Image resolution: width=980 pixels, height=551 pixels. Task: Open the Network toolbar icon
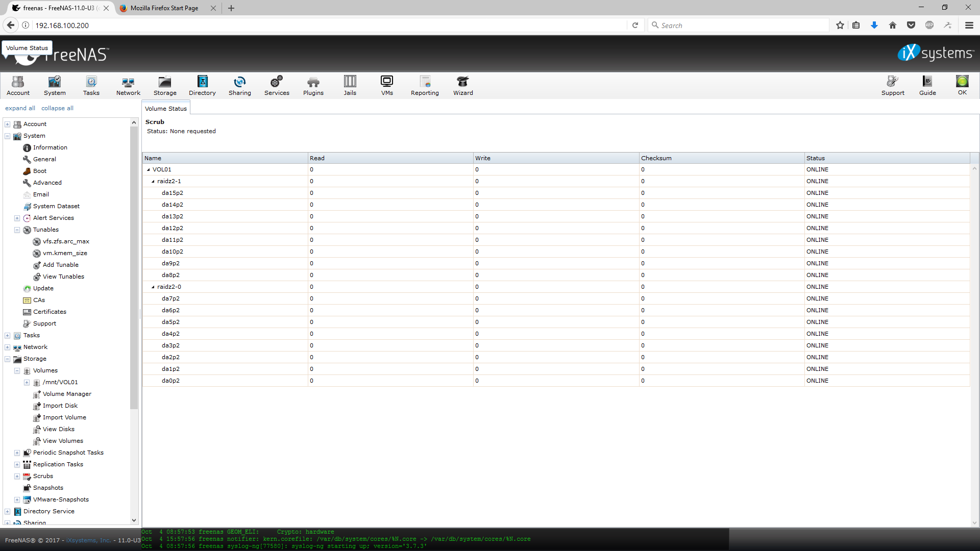pyautogui.click(x=128, y=85)
